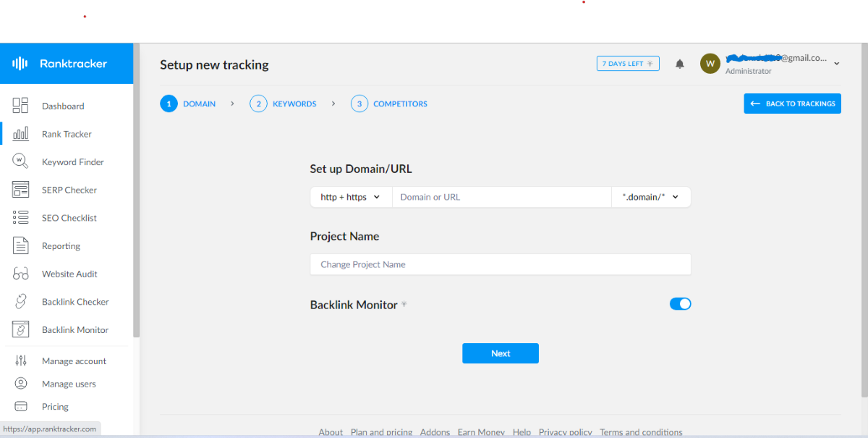Select Rank Tracker in the sidebar
868x438 pixels.
point(67,134)
